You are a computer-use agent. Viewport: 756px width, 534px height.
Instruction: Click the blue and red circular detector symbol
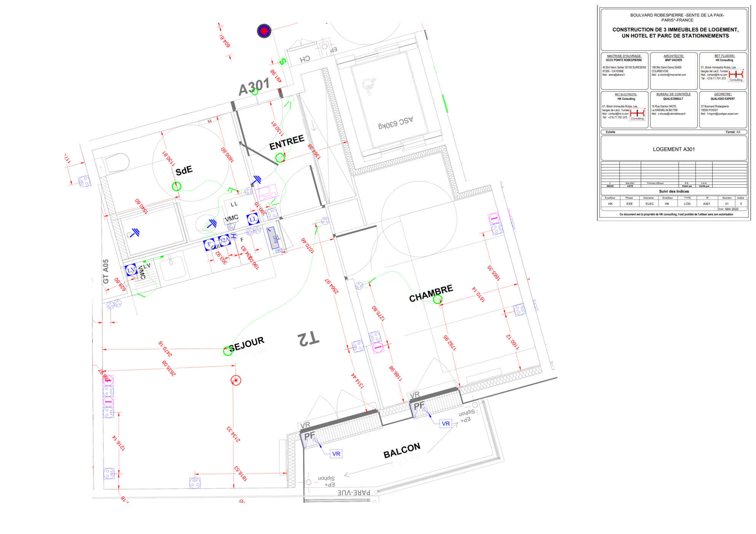point(264,31)
